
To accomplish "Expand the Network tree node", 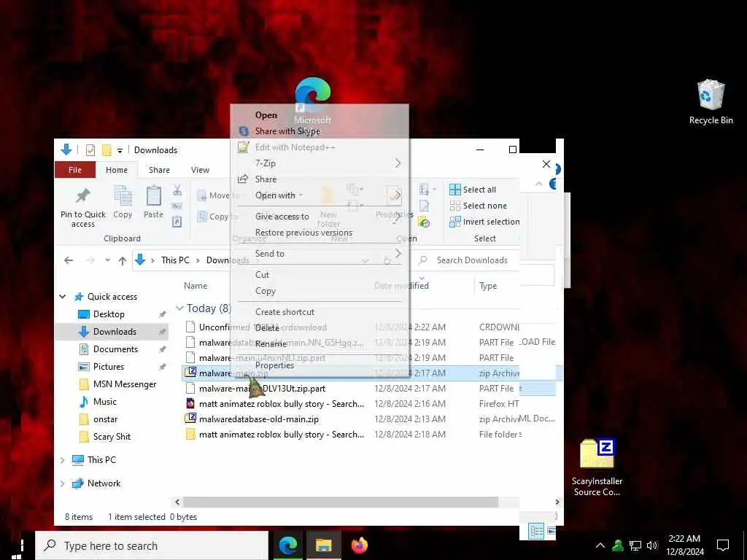I will coord(63,483).
